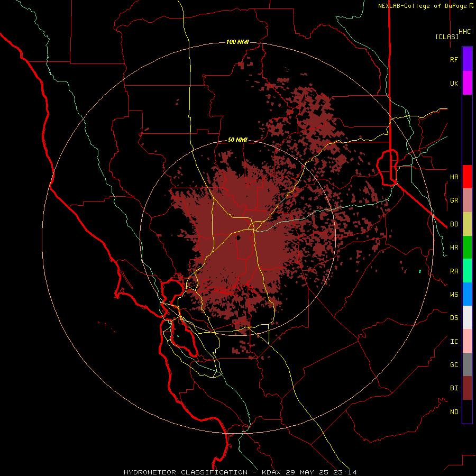Click the isolated green RA pixel east of radar

point(420,271)
